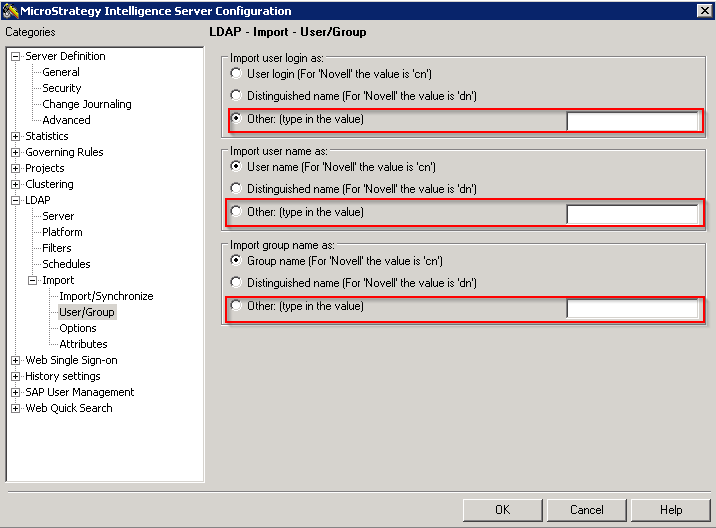Click the Other value field for user login
The height and width of the screenshot is (528, 716).
[x=632, y=121]
